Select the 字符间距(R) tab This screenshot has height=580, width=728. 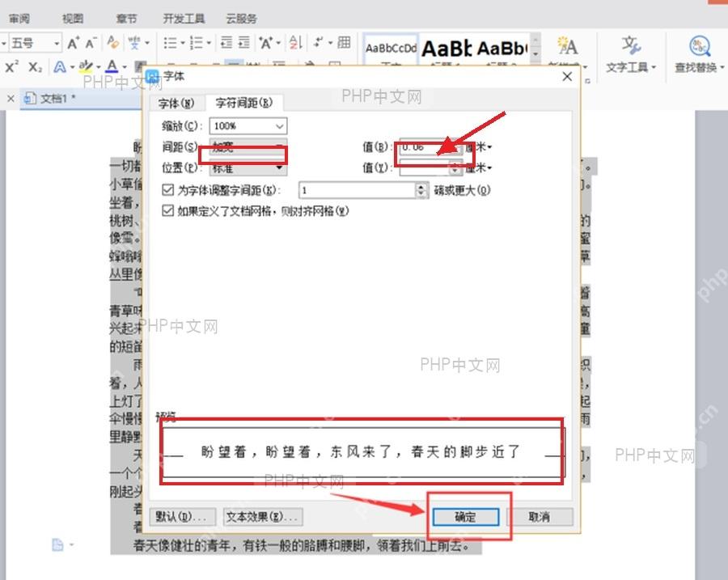coord(244,103)
